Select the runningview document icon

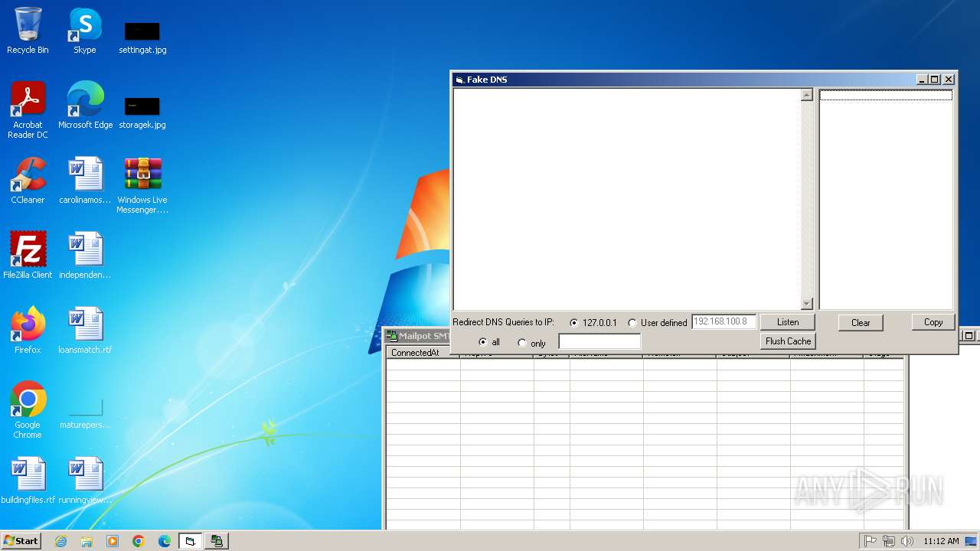[x=85, y=481]
